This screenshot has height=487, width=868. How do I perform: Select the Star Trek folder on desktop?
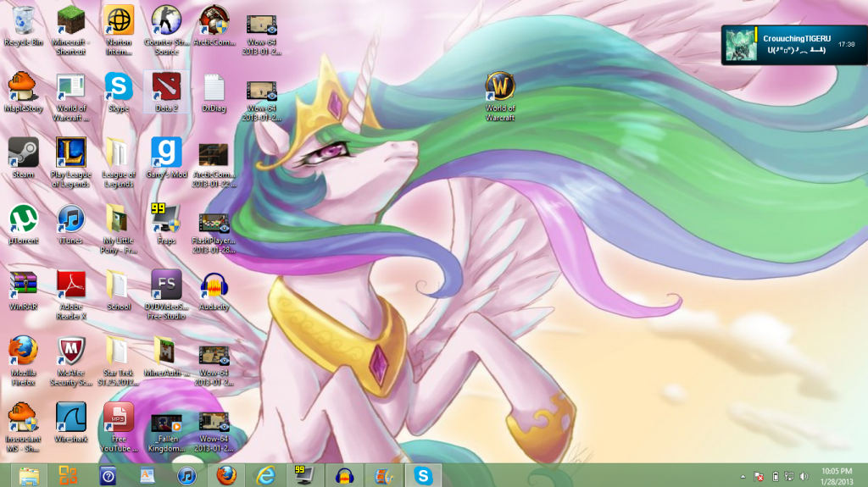pyautogui.click(x=119, y=361)
